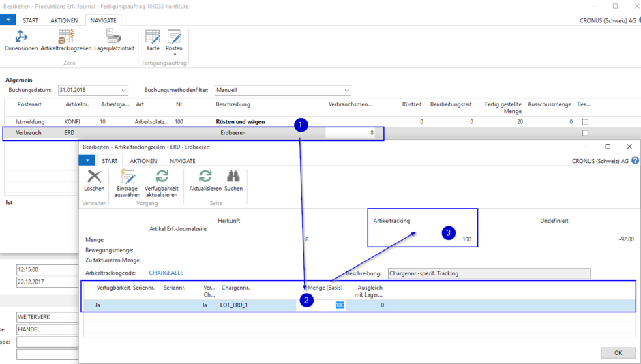Click the Arbeitsplatz... Art cell
This screenshot has width=641, height=364.
[x=151, y=122]
